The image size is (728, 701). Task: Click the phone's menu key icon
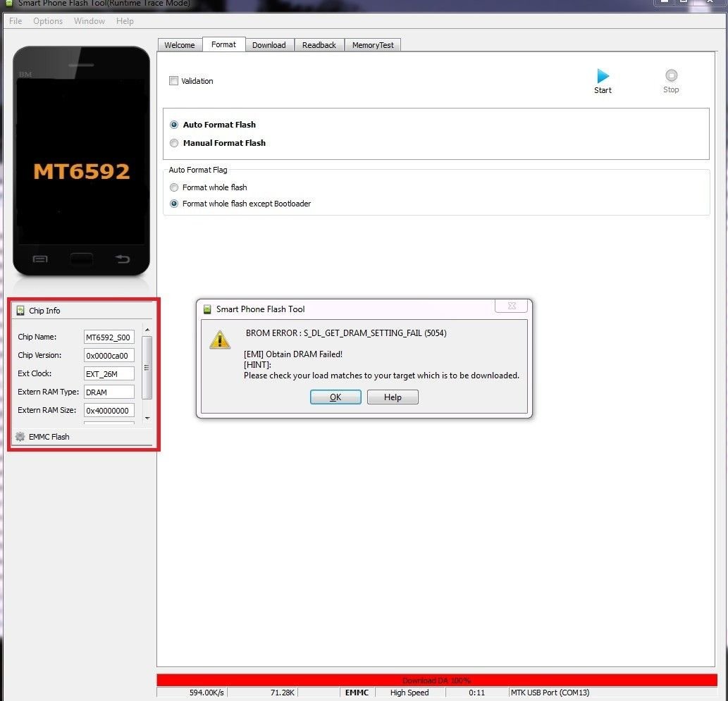40,259
